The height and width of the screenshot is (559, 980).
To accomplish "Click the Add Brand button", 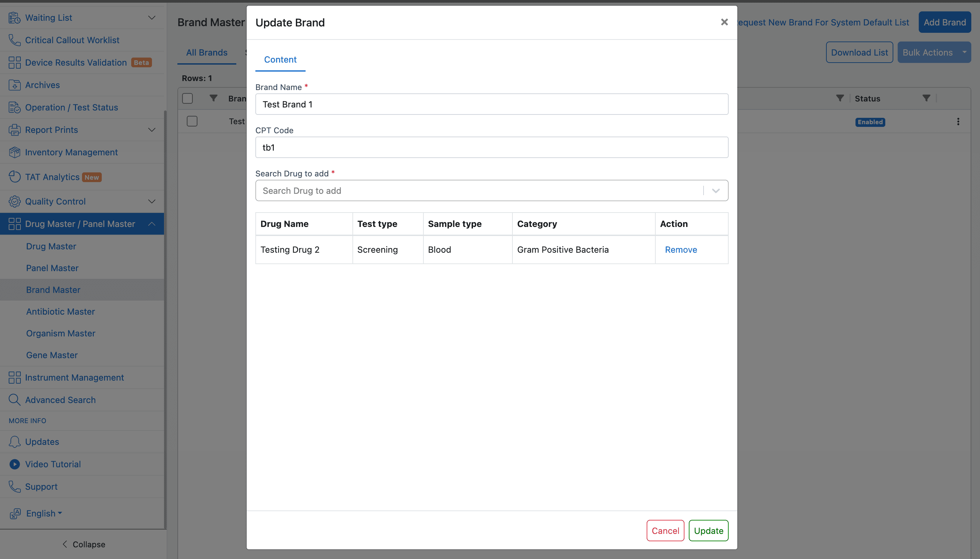I will 945,22.
